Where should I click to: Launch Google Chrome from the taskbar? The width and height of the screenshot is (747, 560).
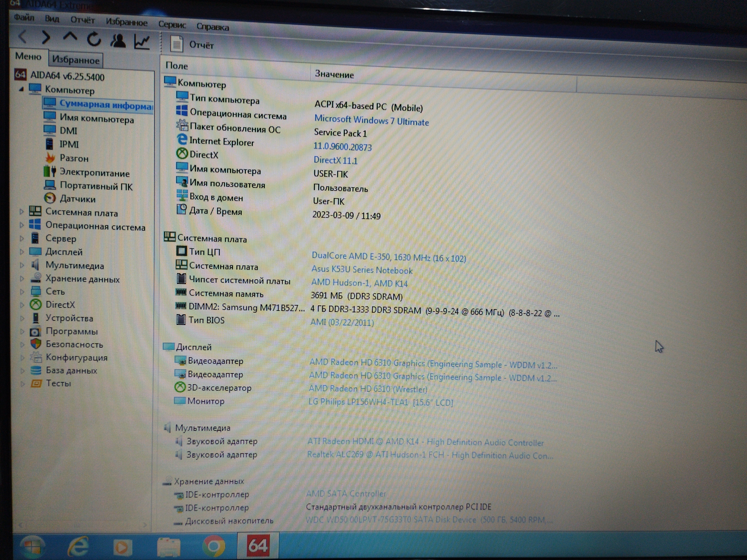214,546
